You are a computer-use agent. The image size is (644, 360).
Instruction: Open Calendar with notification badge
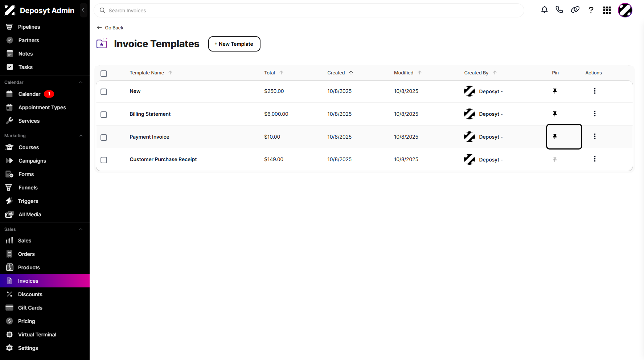click(x=45, y=94)
